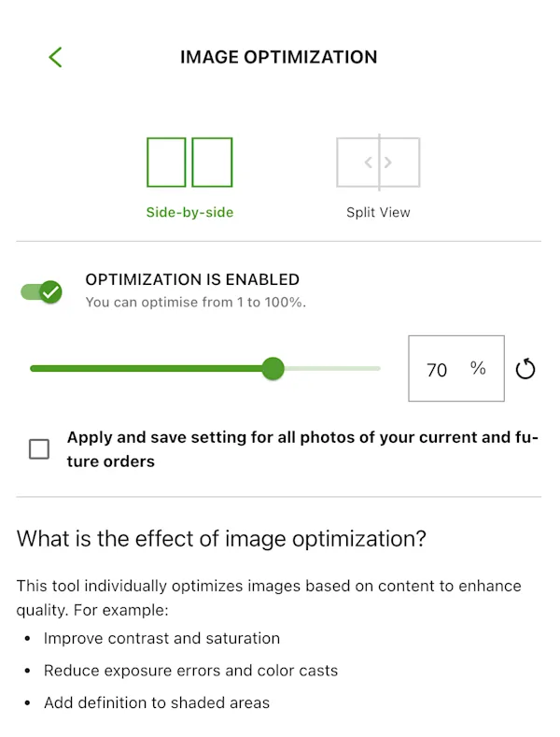Click the 'OPTIMIZATION IS ENABLED' label
This screenshot has width=560, height=737.
point(192,279)
